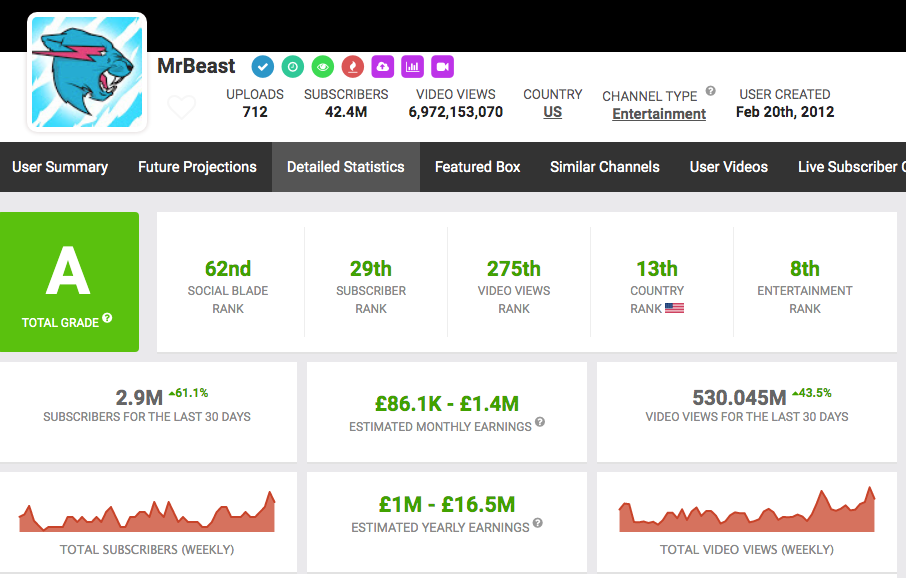Open the User Videos tab
The image size is (906, 578).
(x=728, y=167)
